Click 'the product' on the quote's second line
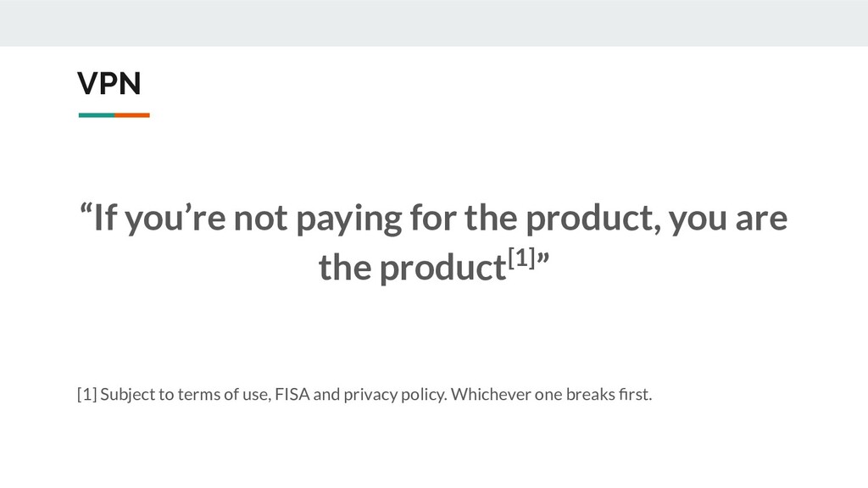Screen dimensions: 868x488 (413, 268)
